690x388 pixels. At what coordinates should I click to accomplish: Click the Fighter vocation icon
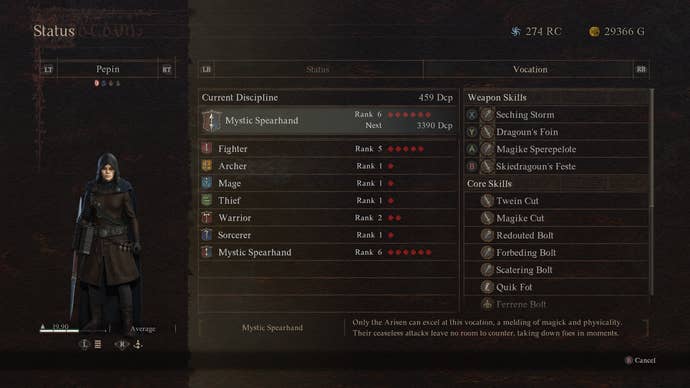206,148
